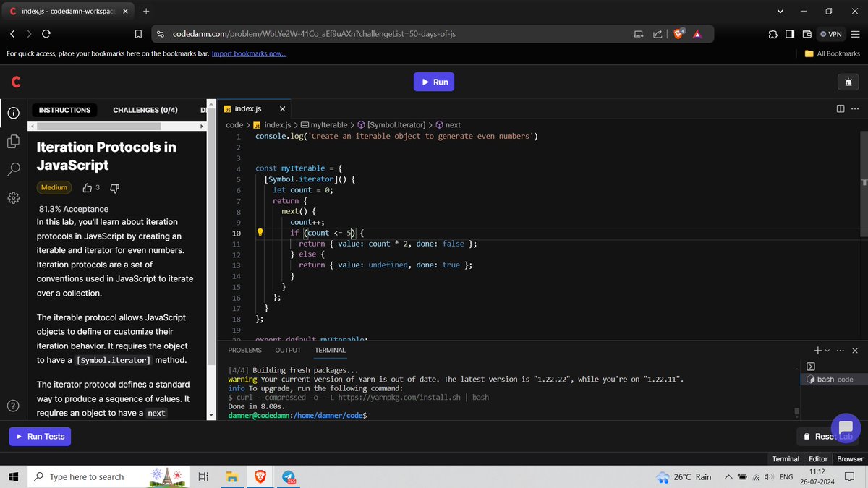Open the PROBLEMS panel tab

(x=244, y=350)
